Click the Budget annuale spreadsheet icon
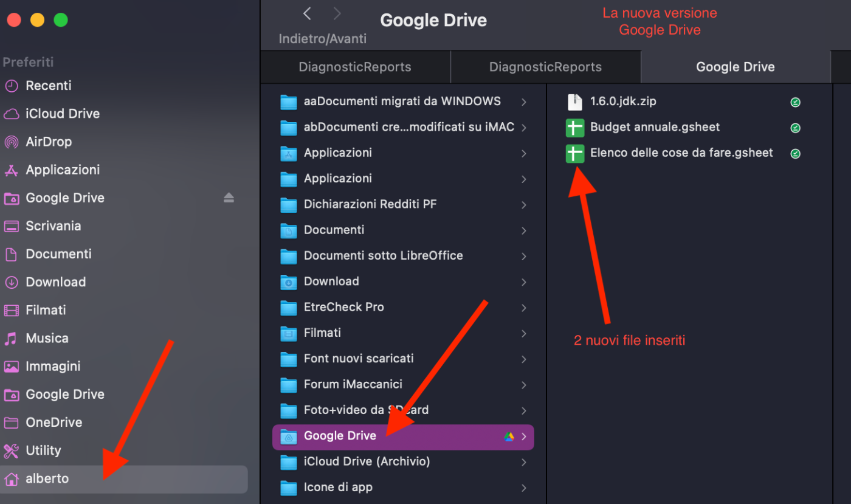This screenshot has height=504, width=851. pos(574,128)
